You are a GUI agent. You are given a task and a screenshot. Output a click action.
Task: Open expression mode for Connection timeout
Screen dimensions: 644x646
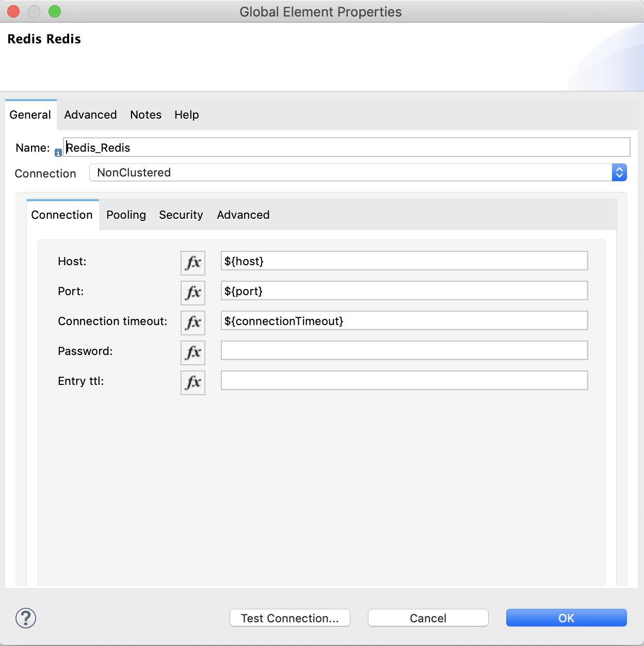[x=192, y=322]
